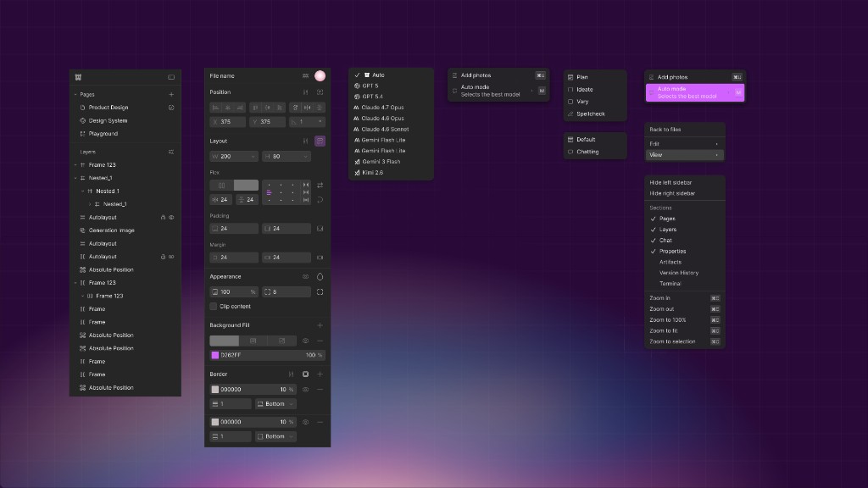Select Hide right sidebar
Image resolution: width=868 pixels, height=488 pixels.
pos(685,194)
